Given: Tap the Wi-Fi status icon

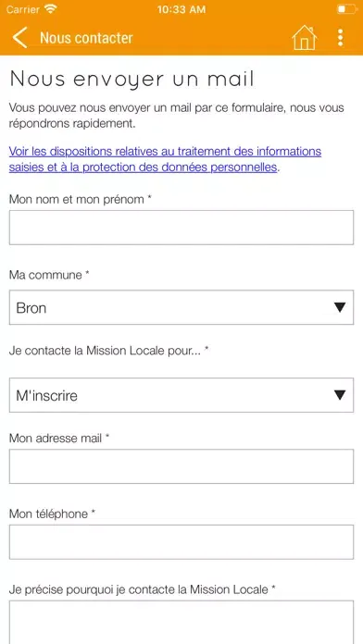Looking at the screenshot, I should tap(51, 9).
